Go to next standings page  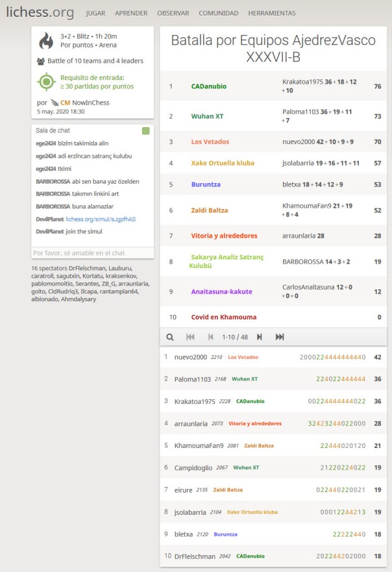[x=260, y=337]
